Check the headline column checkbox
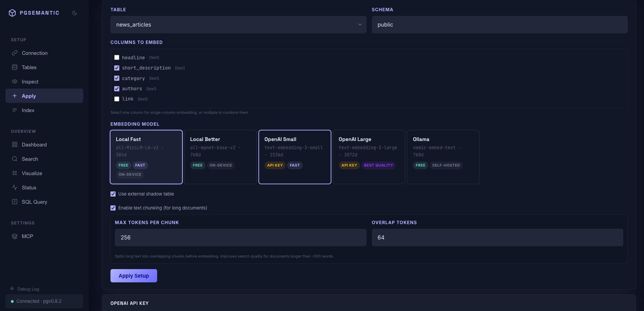 [117, 57]
